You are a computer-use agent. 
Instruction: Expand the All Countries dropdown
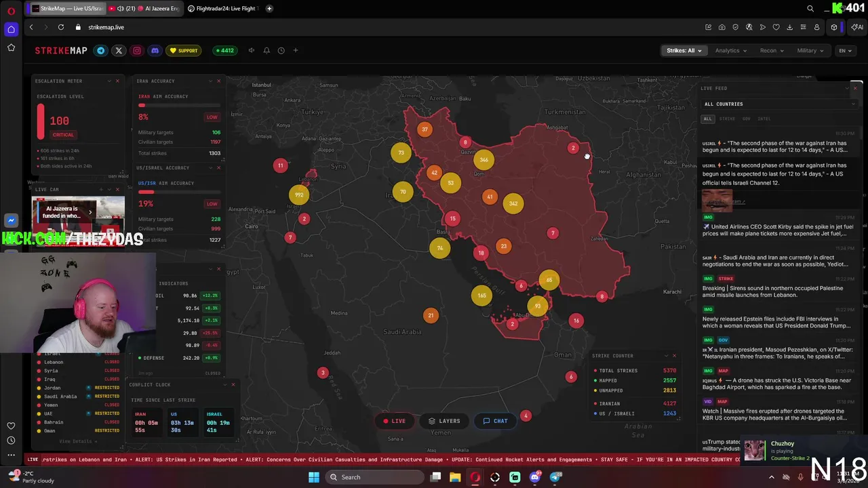(x=779, y=104)
